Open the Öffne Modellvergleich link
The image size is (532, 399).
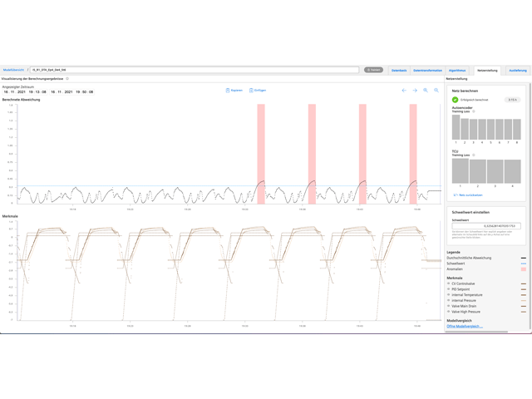465,327
